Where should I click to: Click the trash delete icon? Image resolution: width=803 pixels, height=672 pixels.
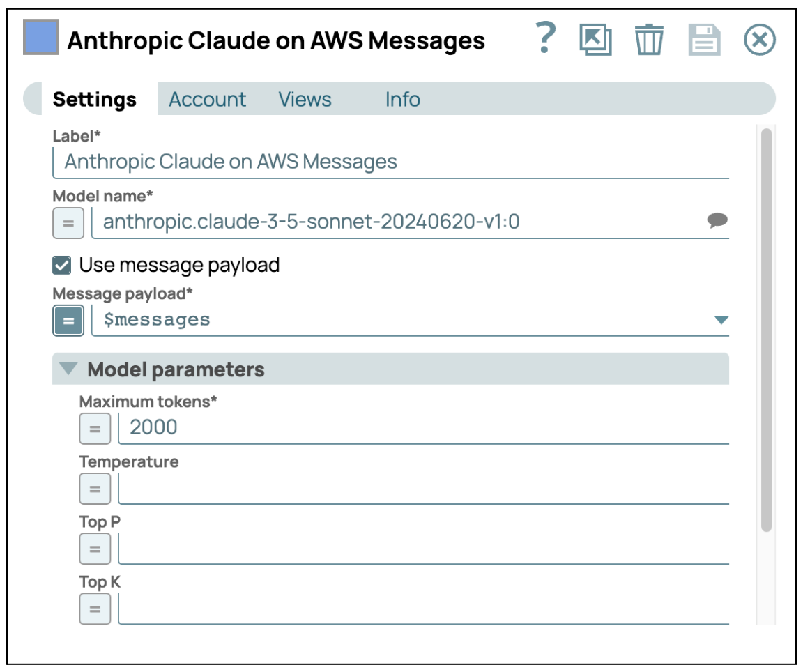[649, 40]
